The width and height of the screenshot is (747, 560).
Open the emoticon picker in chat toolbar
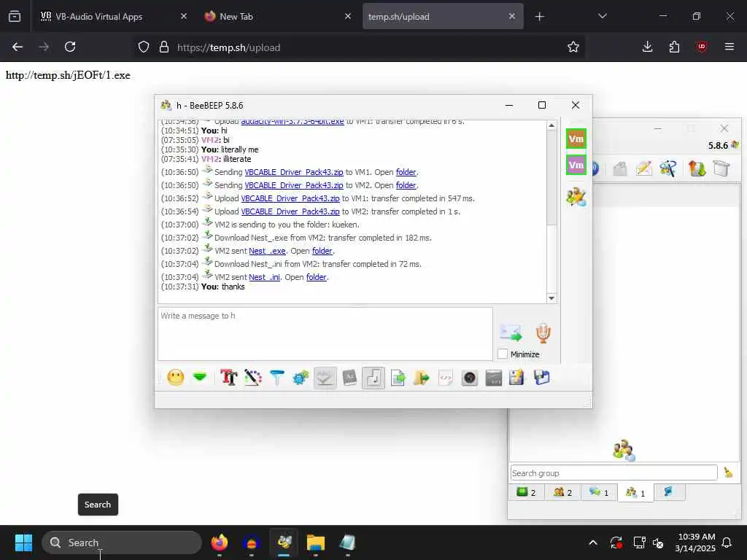point(175,378)
